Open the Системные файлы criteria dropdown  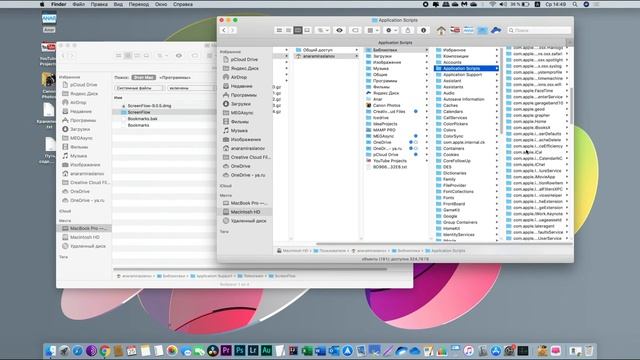click(139, 88)
